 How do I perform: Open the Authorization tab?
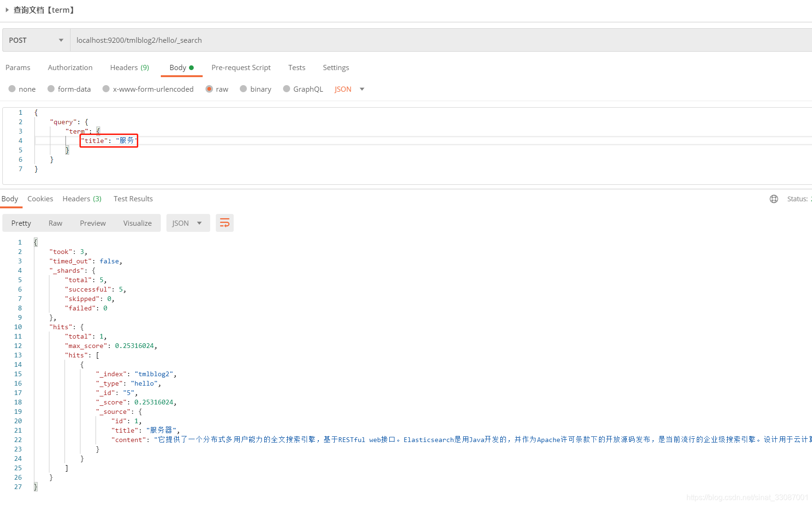coord(70,68)
